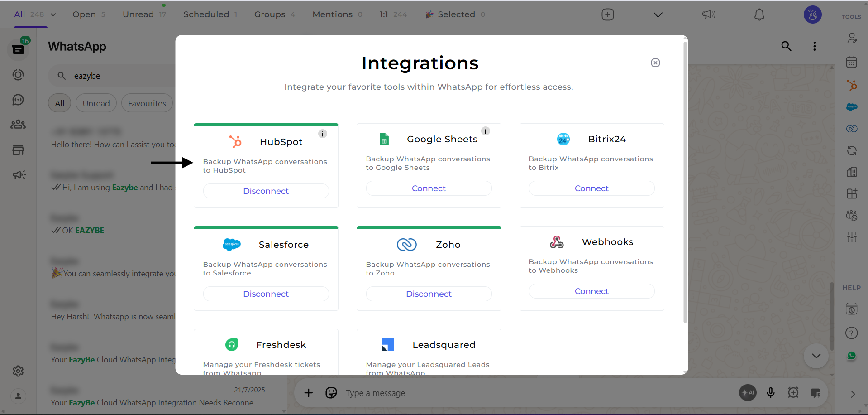This screenshot has height=415, width=868.
Task: Open the groups icon in the left sidebar
Action: point(18,125)
